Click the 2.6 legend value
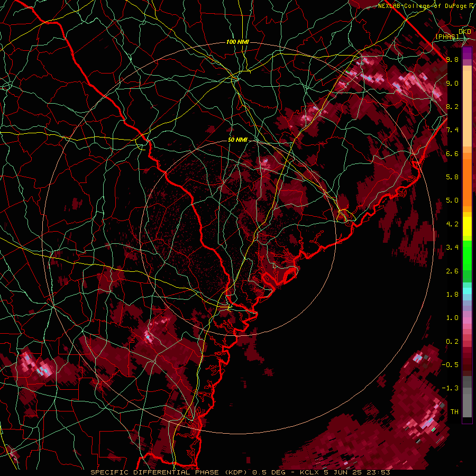The width and height of the screenshot is (476, 476). click(452, 271)
